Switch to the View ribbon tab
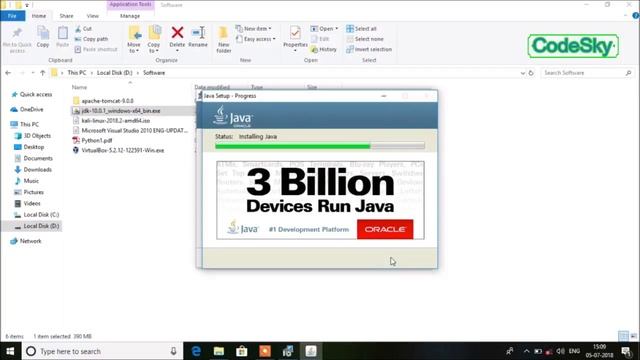The image size is (640, 360). pos(93,16)
